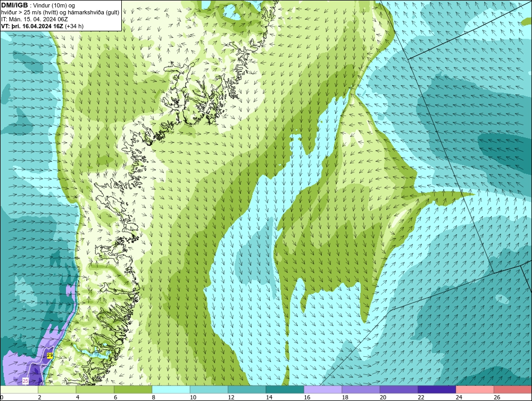Click the legend scale number '4'
Viewport: 532px width, 401px height.
[78, 397]
